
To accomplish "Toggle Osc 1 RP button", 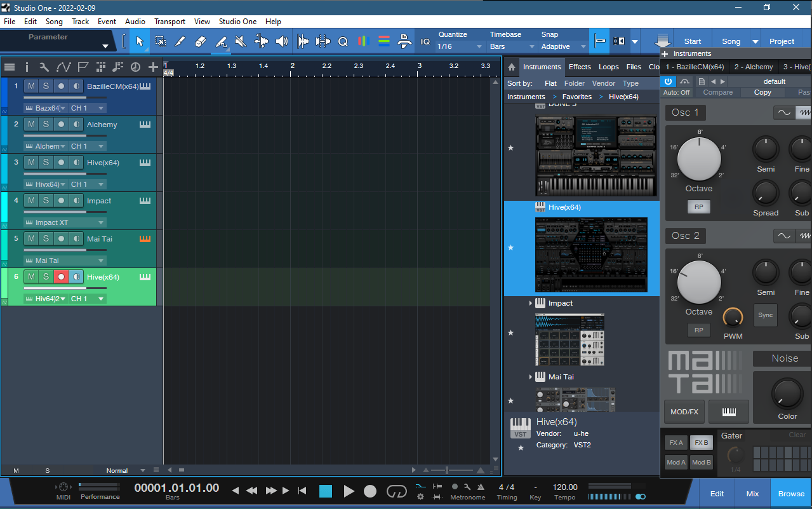I will [698, 207].
